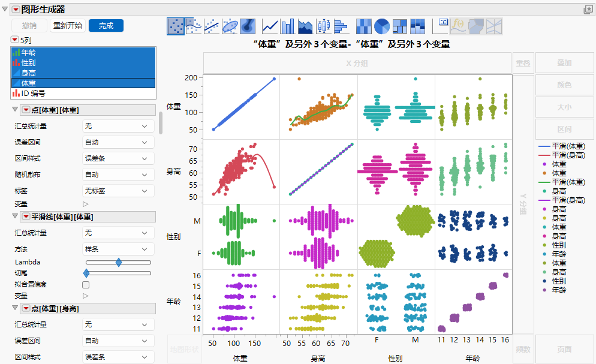Viewport: 596px width, 364px height.
Task: Toggle the 拟合置信度 checkbox
Action: coord(86,285)
